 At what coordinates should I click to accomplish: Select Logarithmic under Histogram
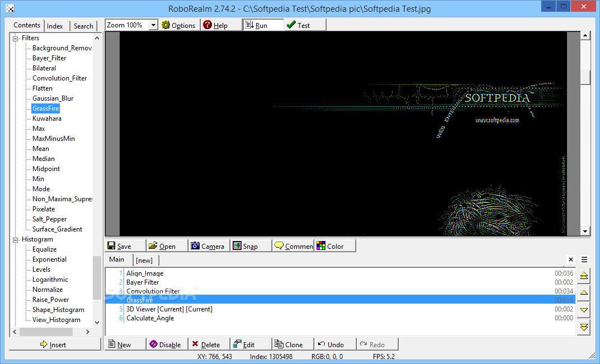[50, 280]
